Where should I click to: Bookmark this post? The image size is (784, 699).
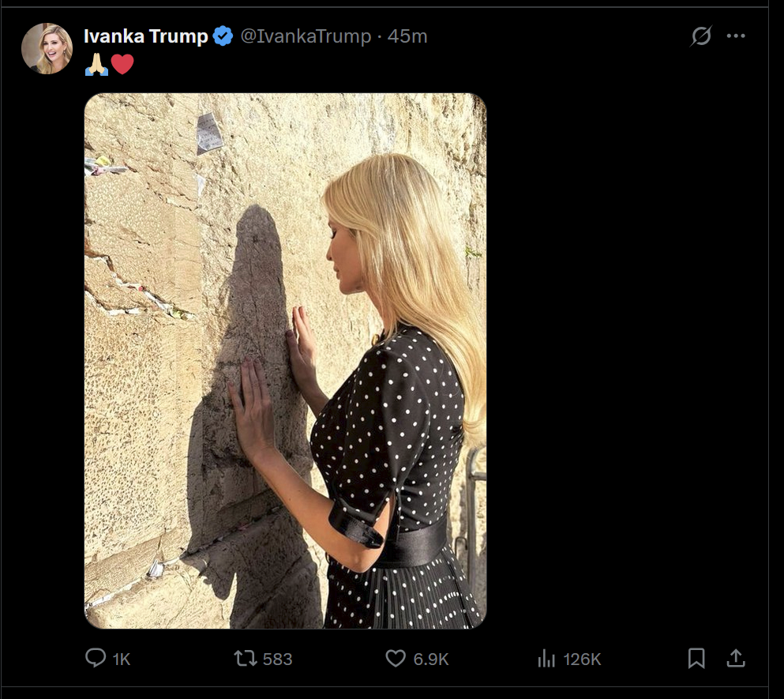coord(696,658)
